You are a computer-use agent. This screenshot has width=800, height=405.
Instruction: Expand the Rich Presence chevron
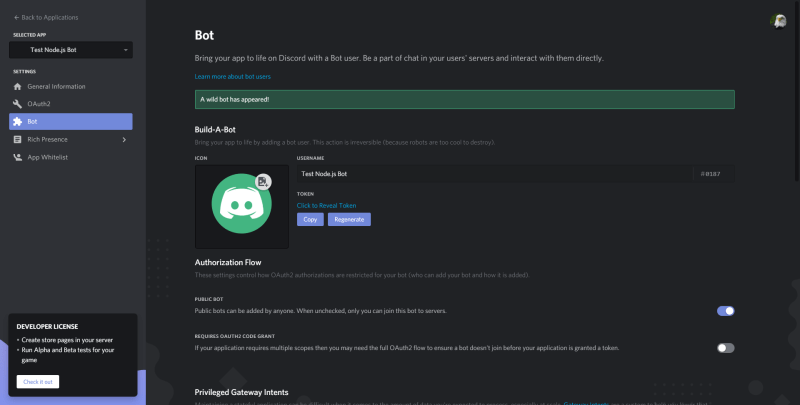(124, 140)
